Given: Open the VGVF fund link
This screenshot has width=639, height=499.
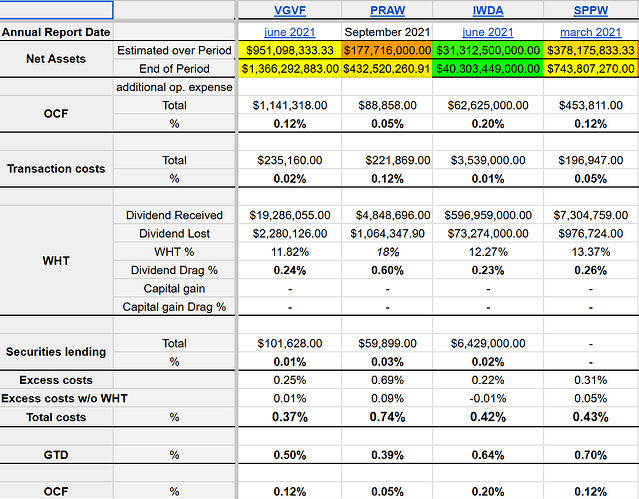Looking at the screenshot, I should tap(290, 10).
